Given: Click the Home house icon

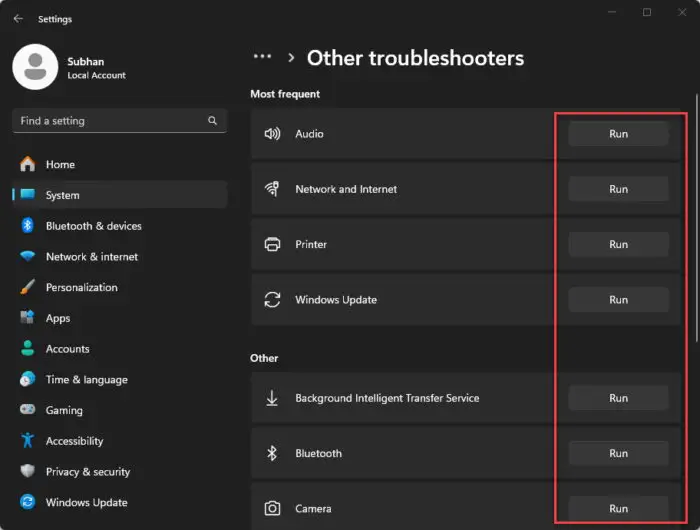Looking at the screenshot, I should coord(28,164).
